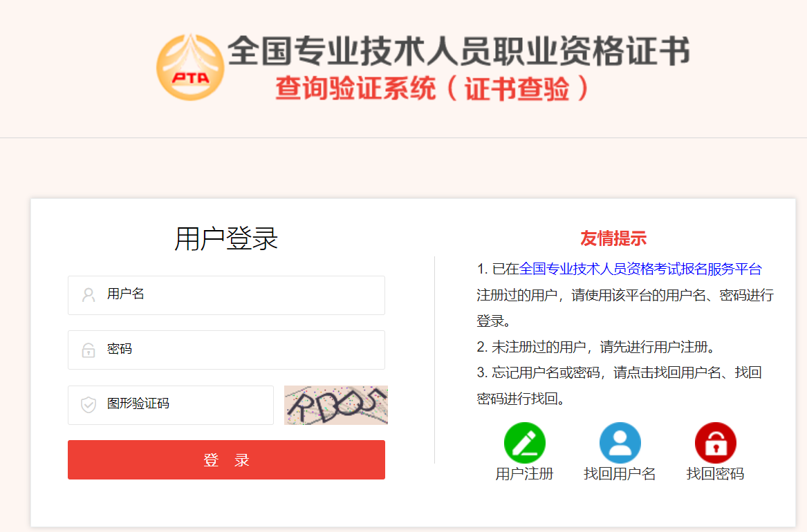Click the 用户登录 heading

click(x=226, y=238)
